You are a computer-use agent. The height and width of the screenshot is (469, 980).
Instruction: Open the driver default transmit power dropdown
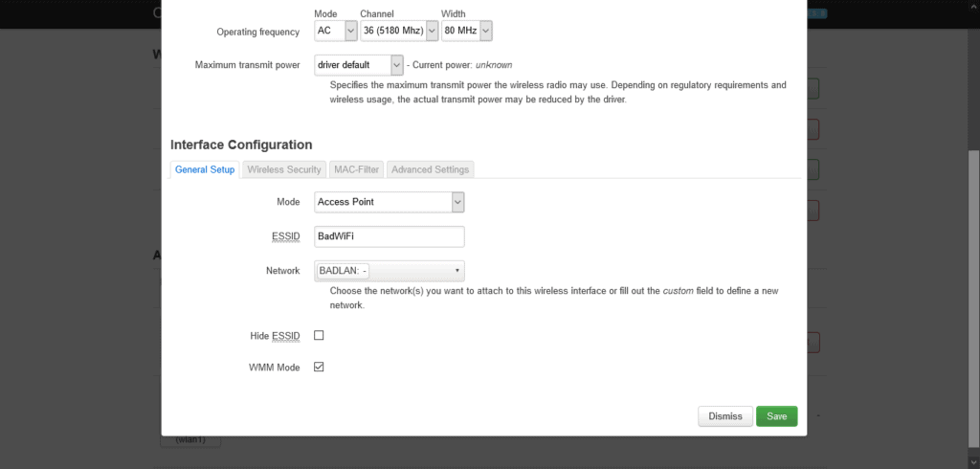pyautogui.click(x=359, y=65)
